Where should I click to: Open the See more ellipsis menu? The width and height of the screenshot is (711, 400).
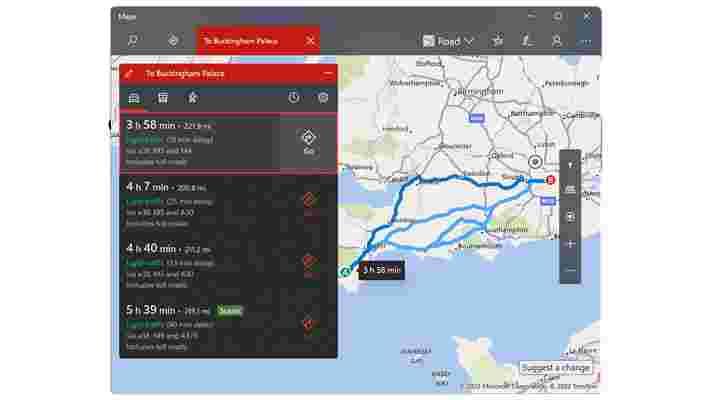(586, 41)
